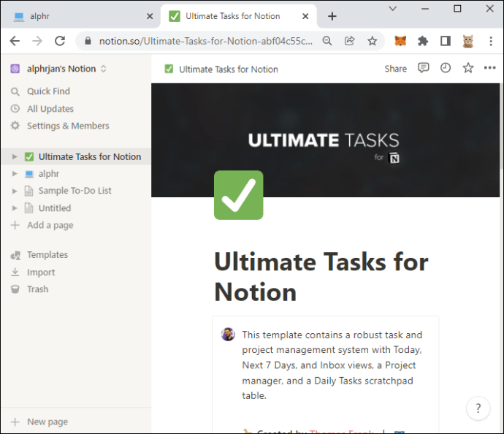Expand Sample To-Do List toggle
Image resolution: width=504 pixels, height=434 pixels.
15,191
